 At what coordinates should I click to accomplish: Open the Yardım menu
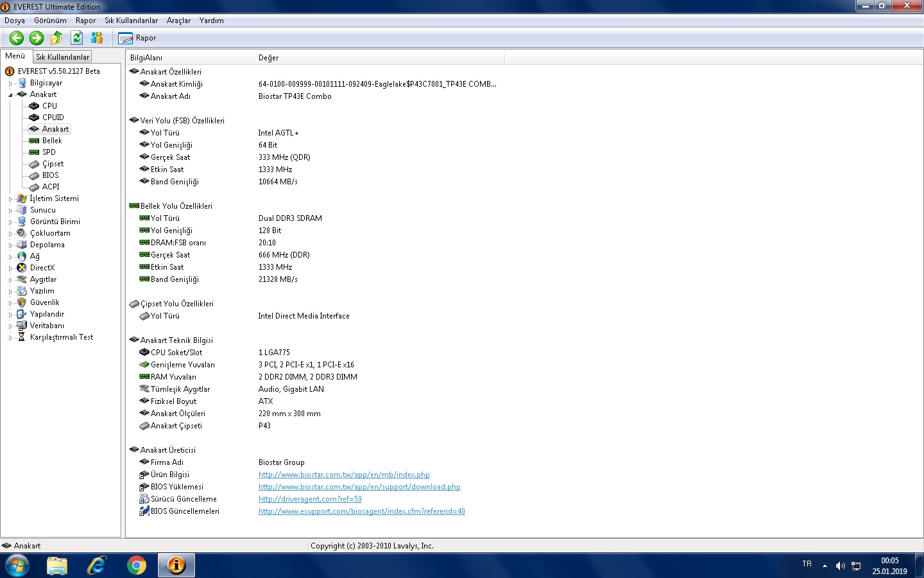(211, 21)
